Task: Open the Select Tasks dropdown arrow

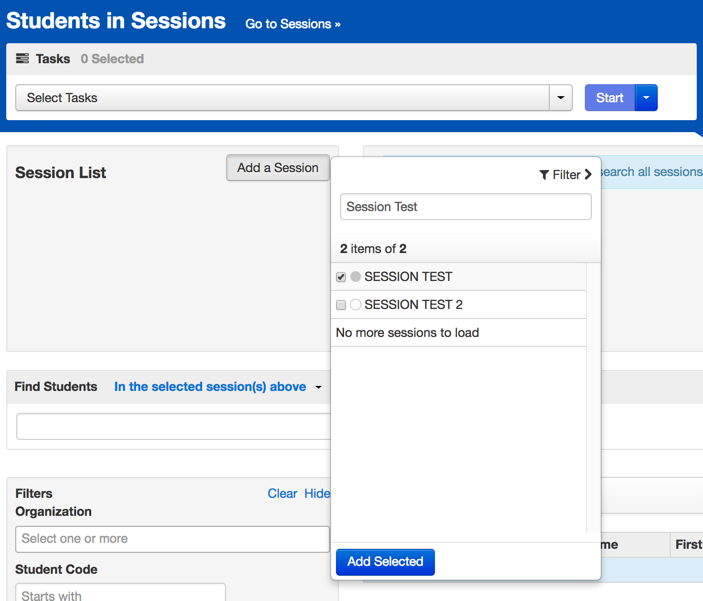Action: (x=561, y=98)
